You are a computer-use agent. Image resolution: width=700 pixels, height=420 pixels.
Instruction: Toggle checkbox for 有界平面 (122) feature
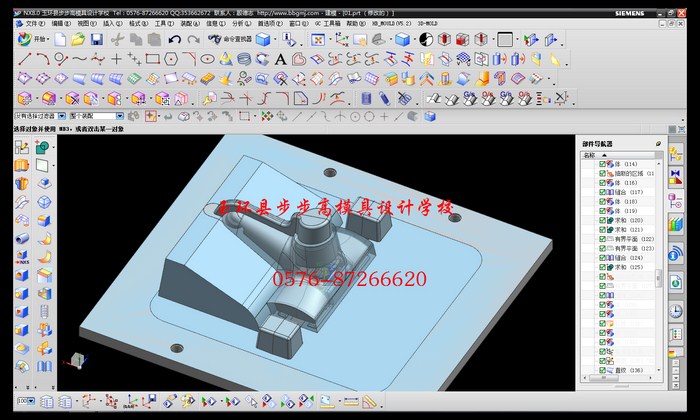click(x=603, y=239)
